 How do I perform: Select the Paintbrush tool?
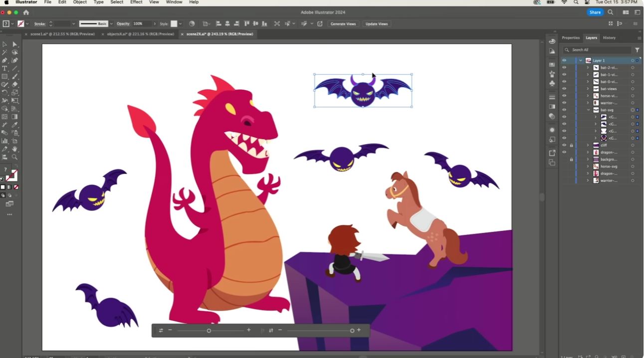coord(15,75)
